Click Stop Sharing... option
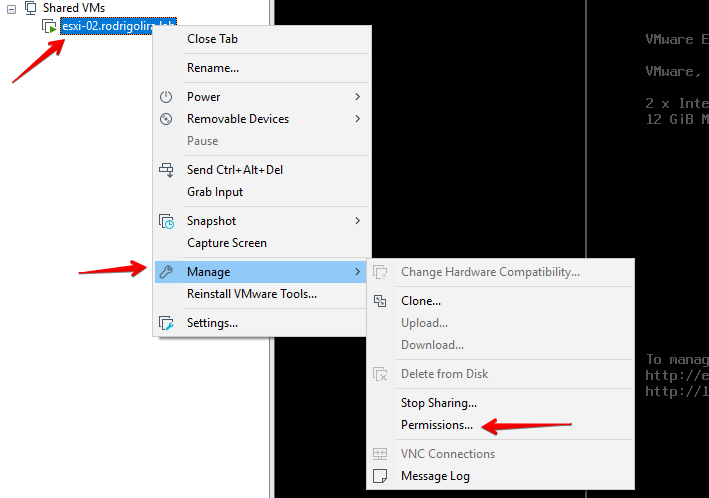Screen dimensions: 709x498 point(439,403)
